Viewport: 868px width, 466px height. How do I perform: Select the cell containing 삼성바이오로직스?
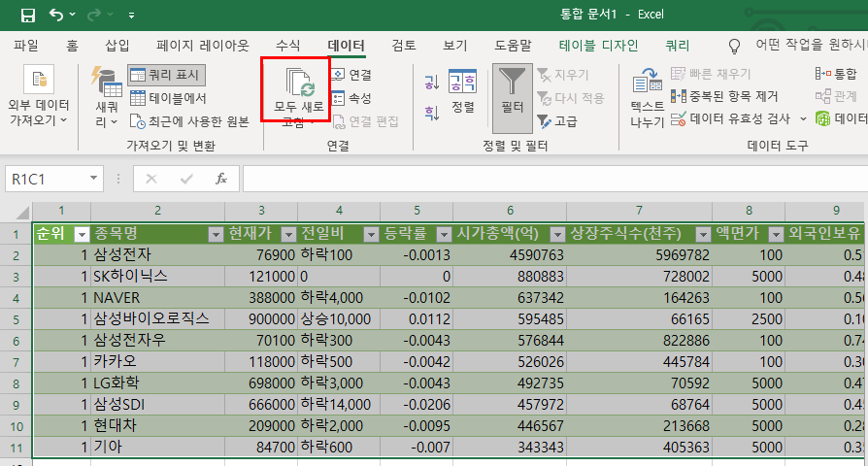coord(157,319)
